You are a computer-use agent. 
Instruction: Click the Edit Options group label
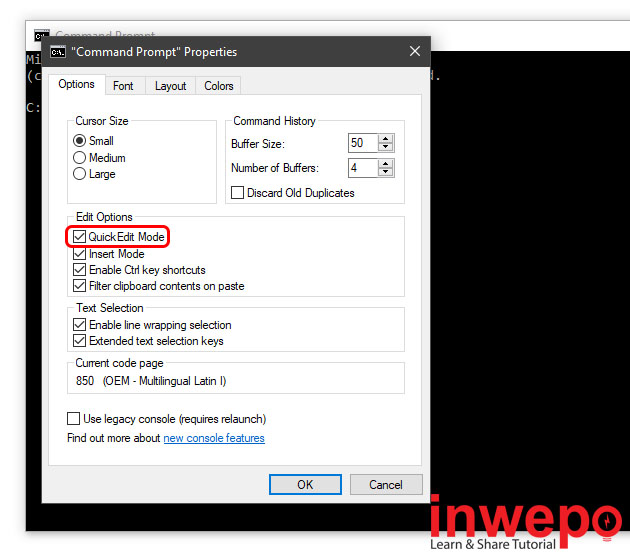point(104,217)
